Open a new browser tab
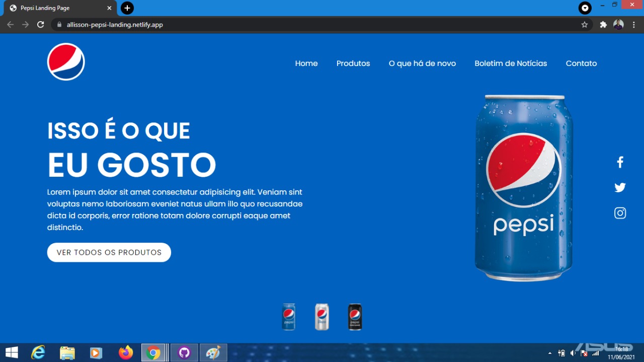 tap(127, 8)
